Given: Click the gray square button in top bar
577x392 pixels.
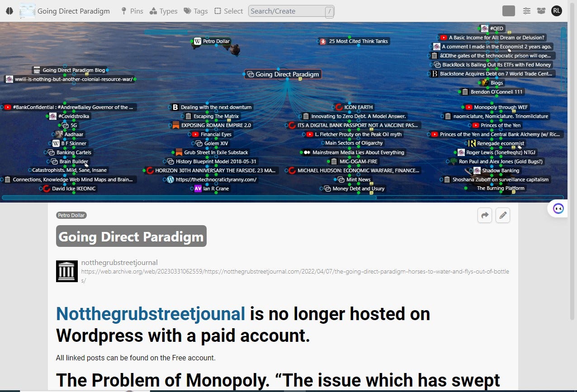Looking at the screenshot, I should coord(509,11).
